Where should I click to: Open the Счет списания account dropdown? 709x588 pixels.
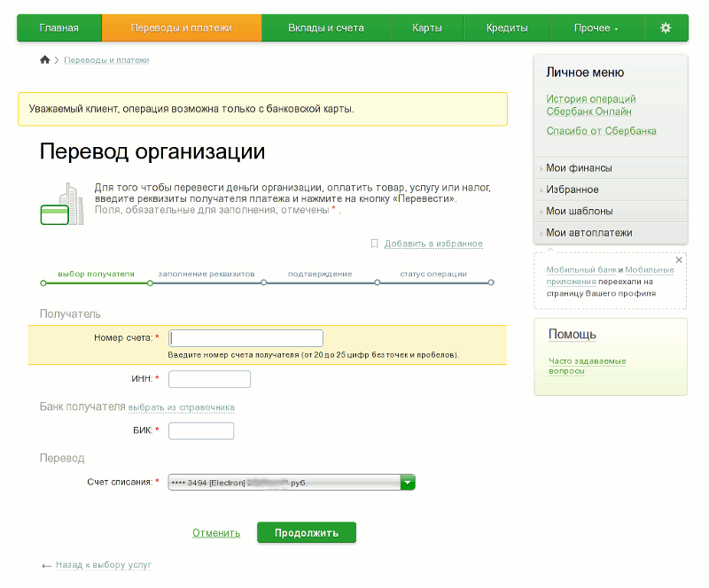[407, 482]
